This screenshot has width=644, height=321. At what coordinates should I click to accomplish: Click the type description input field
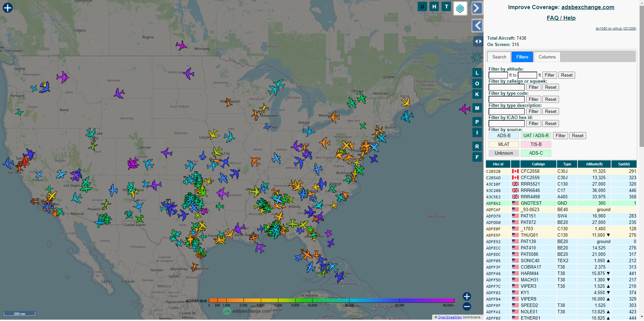click(506, 111)
